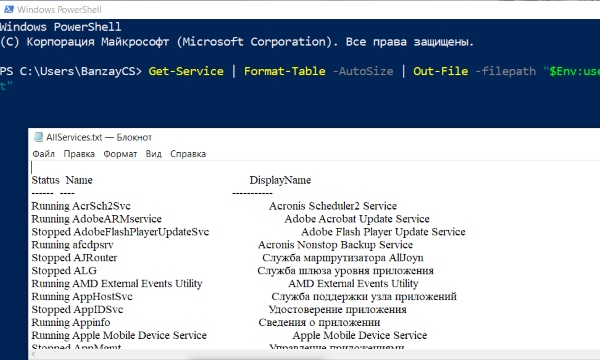This screenshot has width=600, height=360.
Task: Click the Notepad icon beside AllServices.txt
Action: pyautogui.click(x=38, y=137)
